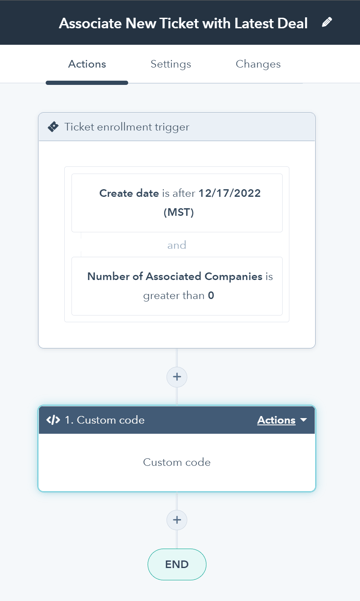
Task: Switch to the Changes tab
Action: pos(258,64)
